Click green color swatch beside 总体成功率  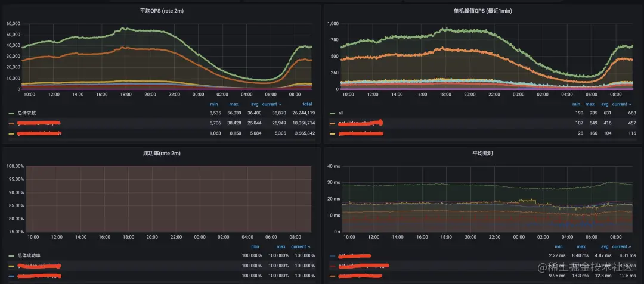[x=11, y=255]
